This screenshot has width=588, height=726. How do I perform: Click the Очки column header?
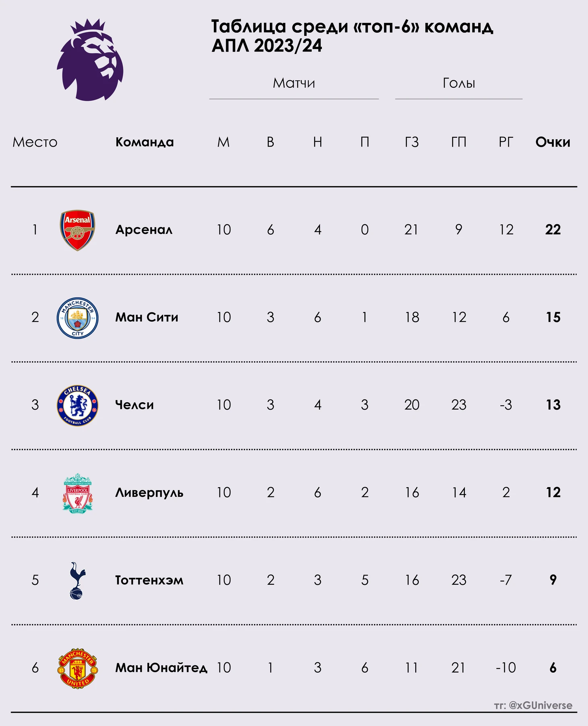pos(553,142)
